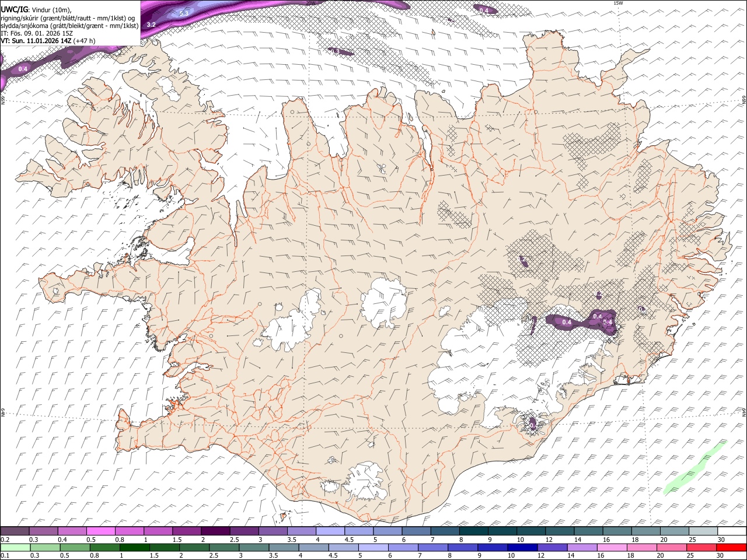The height and width of the screenshot is (560, 747).
Task: Pick the bright pink snow-scale swatch starting at 0.5
Action: point(101,531)
